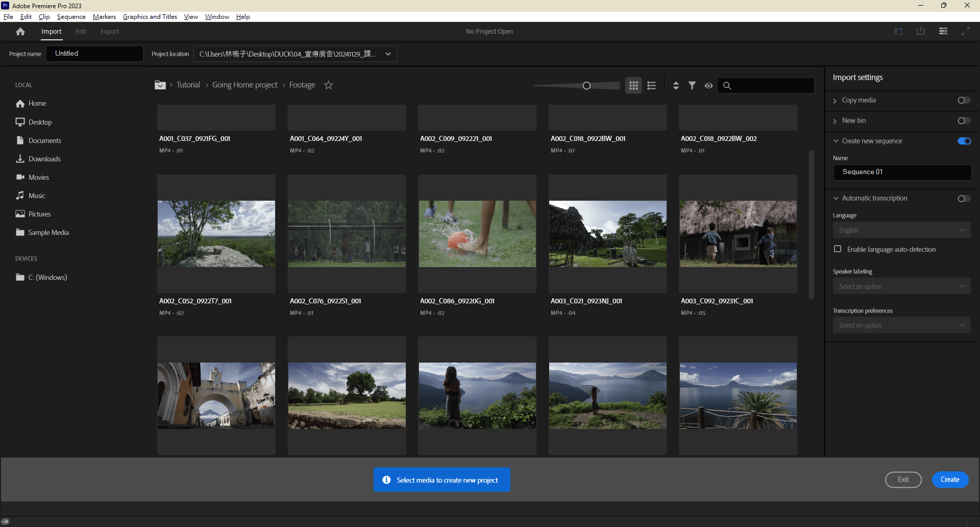Expand the New bin section chevron
Screen dimensions: 980x527
point(835,121)
